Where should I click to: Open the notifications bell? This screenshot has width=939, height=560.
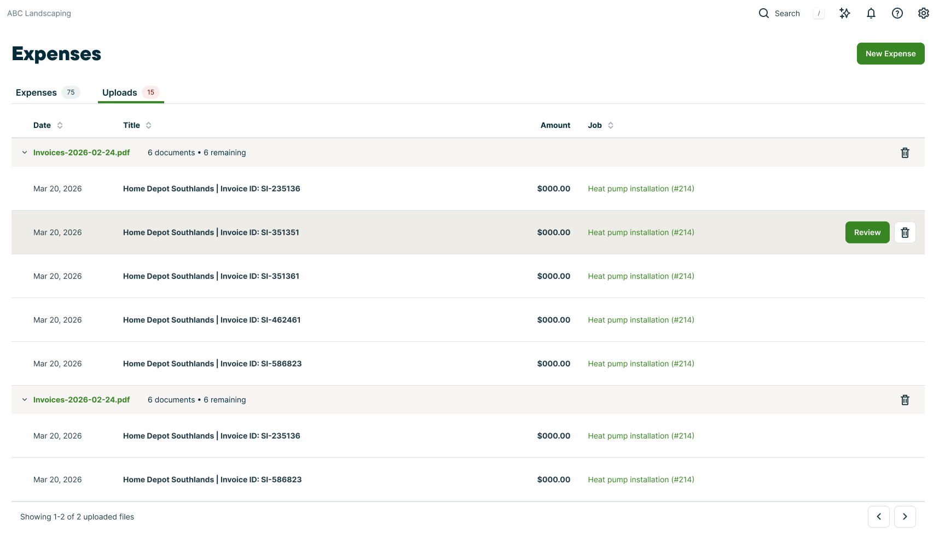[x=871, y=13]
